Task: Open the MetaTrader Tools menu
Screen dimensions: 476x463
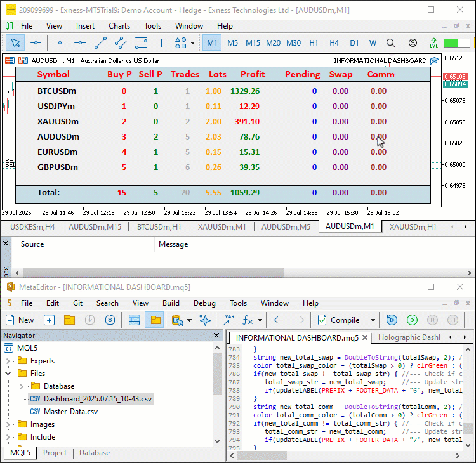Action: point(152,26)
